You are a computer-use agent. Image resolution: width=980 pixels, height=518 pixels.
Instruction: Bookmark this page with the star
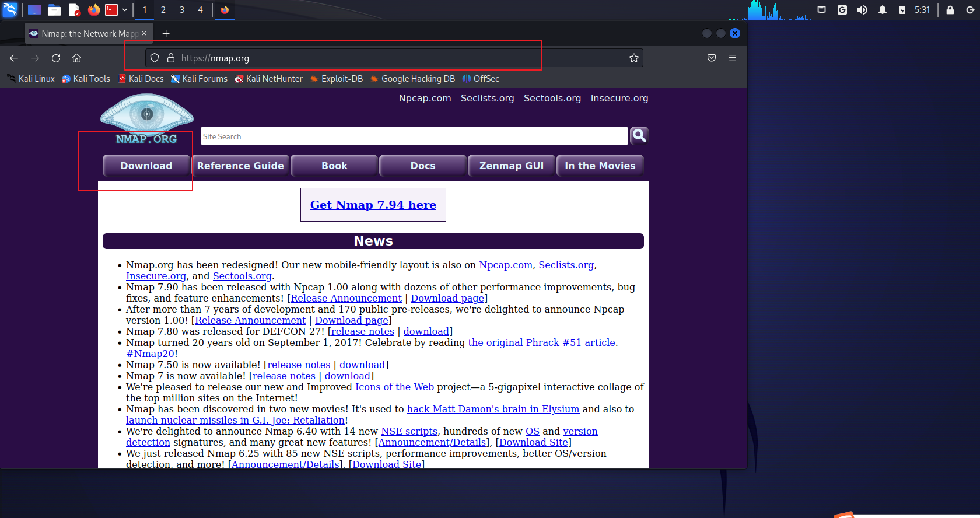[634, 58]
